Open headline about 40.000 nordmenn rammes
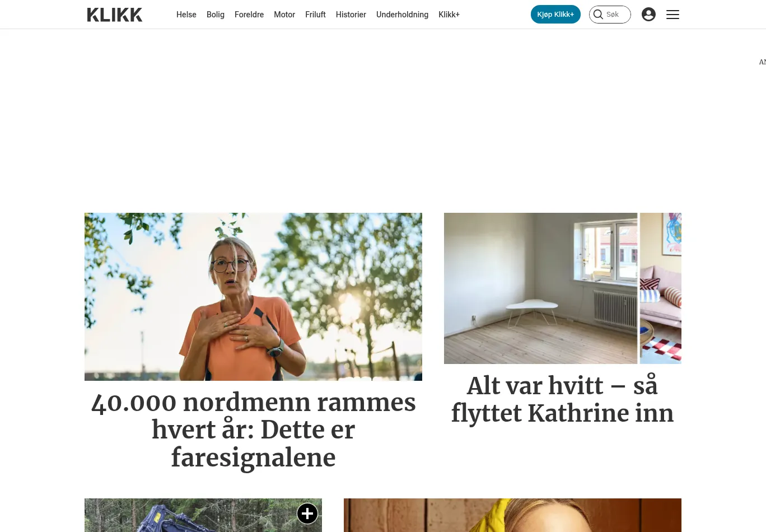The image size is (766, 532). (253, 430)
